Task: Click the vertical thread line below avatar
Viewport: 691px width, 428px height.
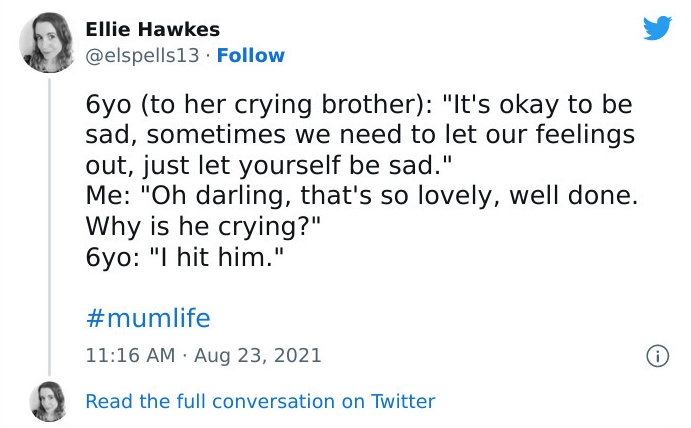Action: (47, 220)
